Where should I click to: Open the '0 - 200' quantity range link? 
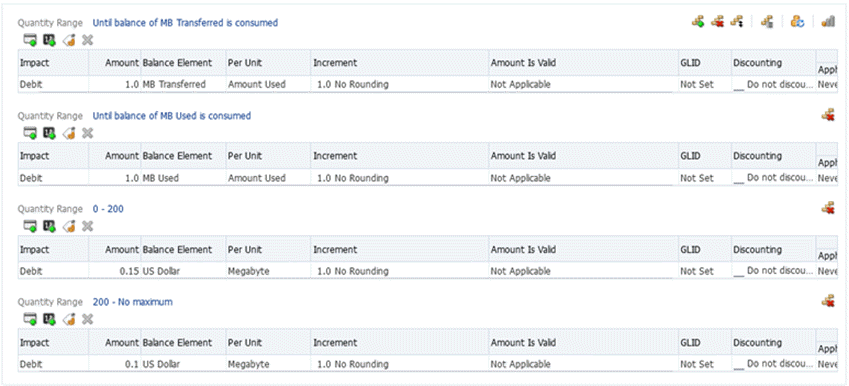(108, 209)
